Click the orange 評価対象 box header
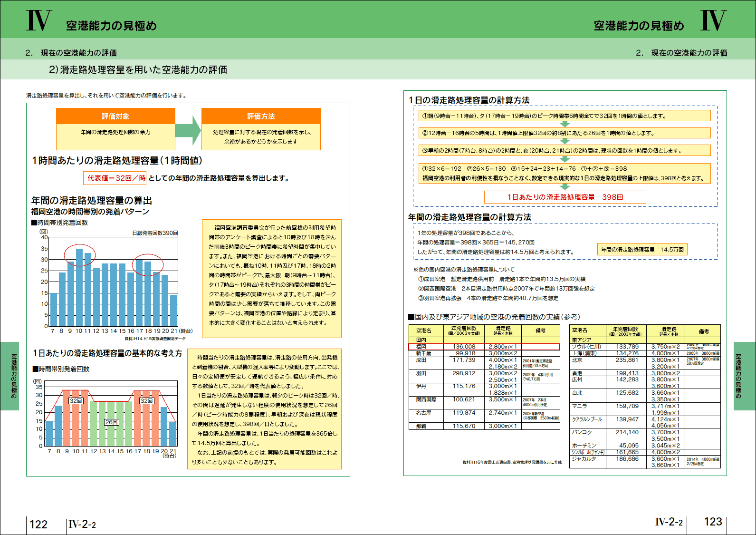Viewport: 756px width, 535px height. pos(115,116)
